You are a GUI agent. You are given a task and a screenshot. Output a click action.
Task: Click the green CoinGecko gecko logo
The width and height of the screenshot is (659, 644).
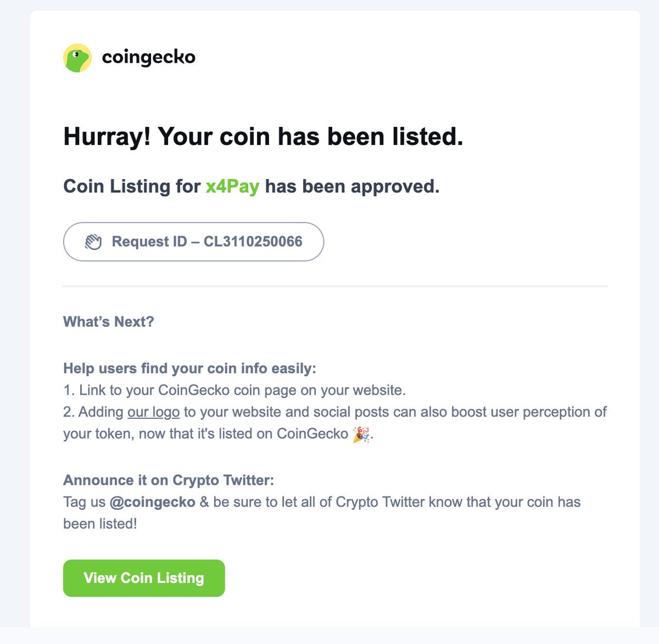coord(77,58)
